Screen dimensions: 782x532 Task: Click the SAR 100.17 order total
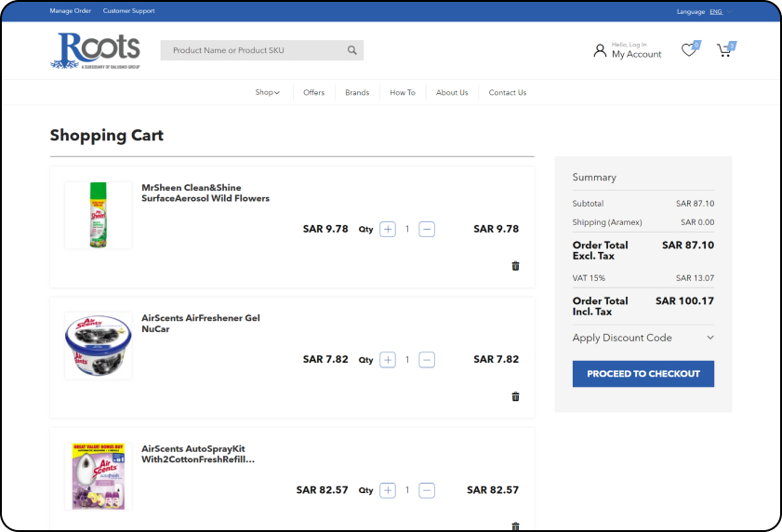pyautogui.click(x=684, y=300)
